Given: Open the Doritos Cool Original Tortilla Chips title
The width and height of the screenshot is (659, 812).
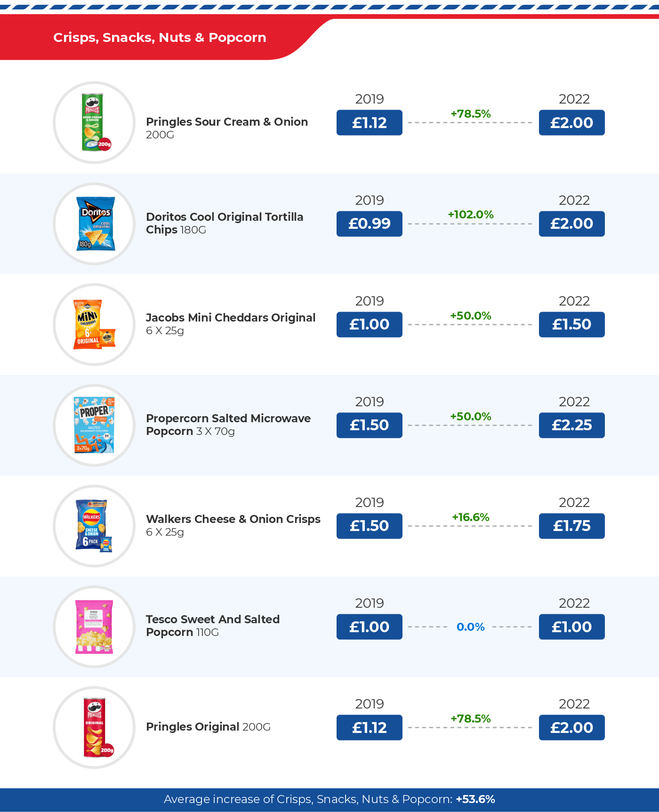Looking at the screenshot, I should (x=225, y=223).
